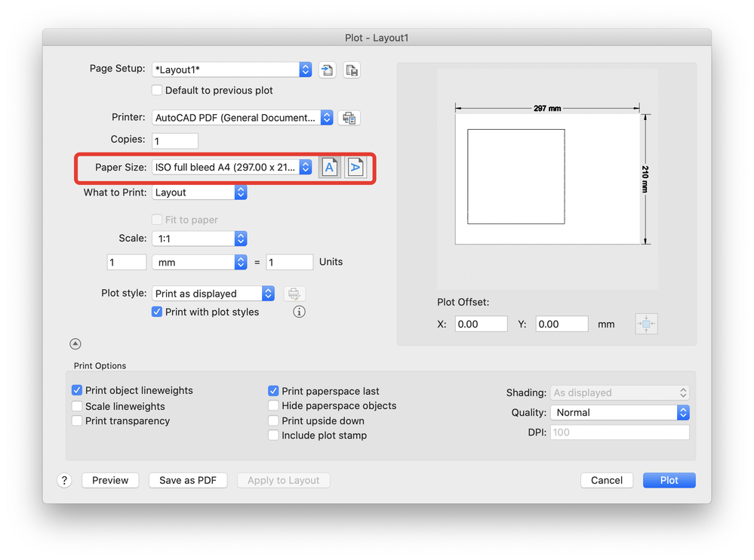Click the scale Units value field
Viewport: 754px width, 560px height.
290,263
